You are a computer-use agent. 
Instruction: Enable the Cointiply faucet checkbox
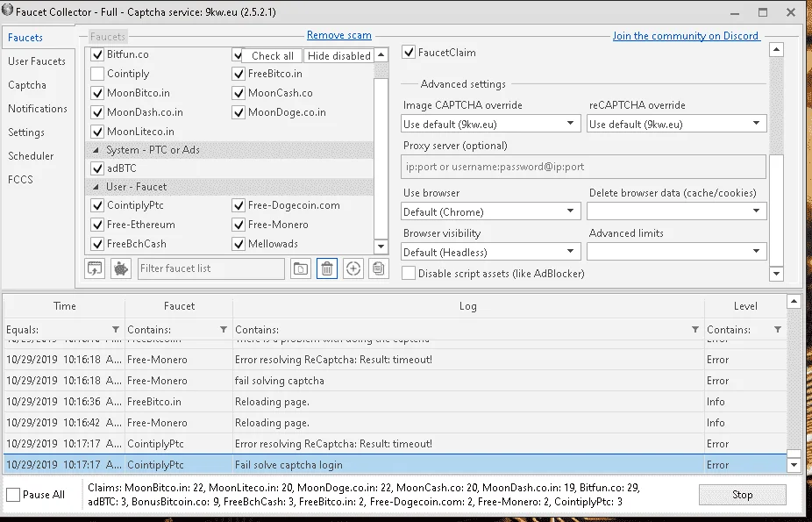(x=97, y=74)
